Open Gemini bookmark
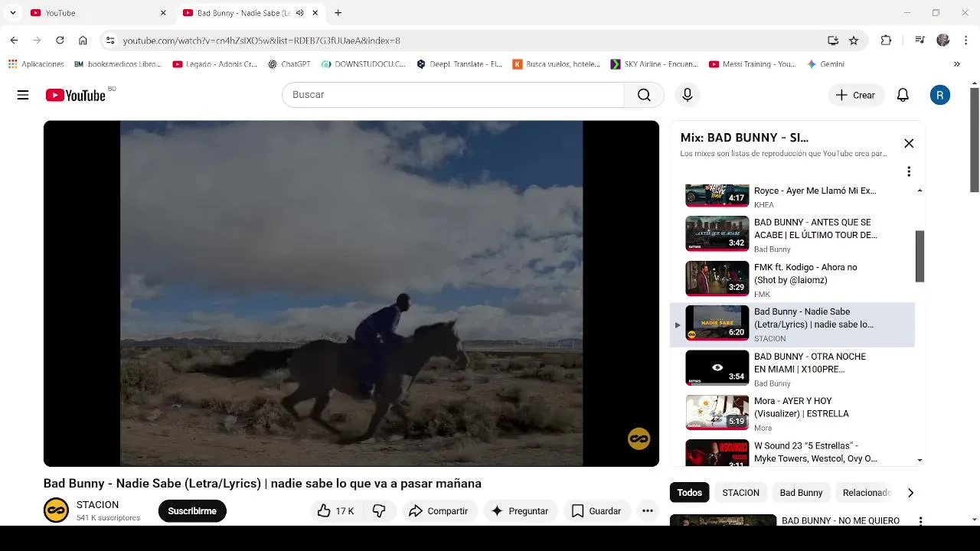The height and width of the screenshot is (551, 980). pos(826,64)
